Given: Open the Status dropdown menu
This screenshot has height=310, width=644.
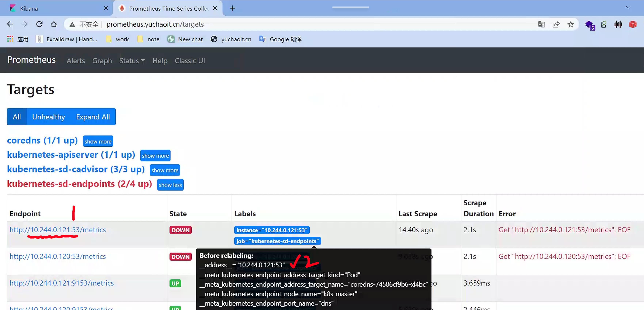Looking at the screenshot, I should tap(132, 61).
